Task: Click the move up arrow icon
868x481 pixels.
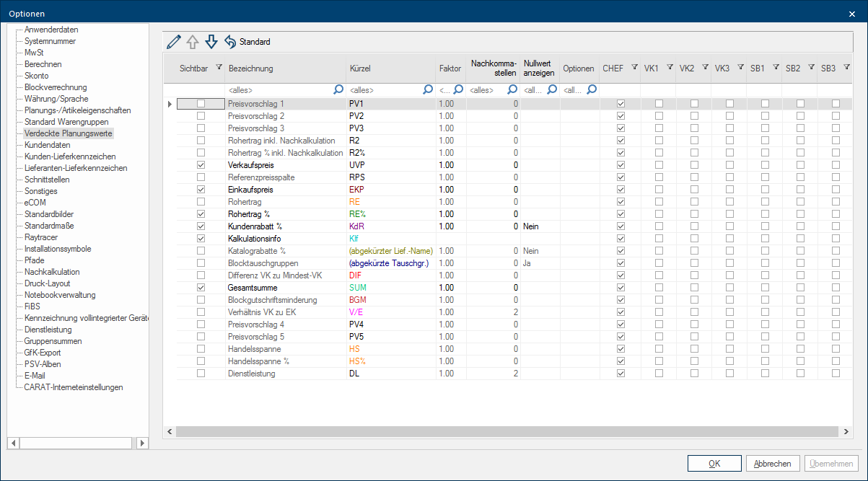Action: [x=193, y=42]
